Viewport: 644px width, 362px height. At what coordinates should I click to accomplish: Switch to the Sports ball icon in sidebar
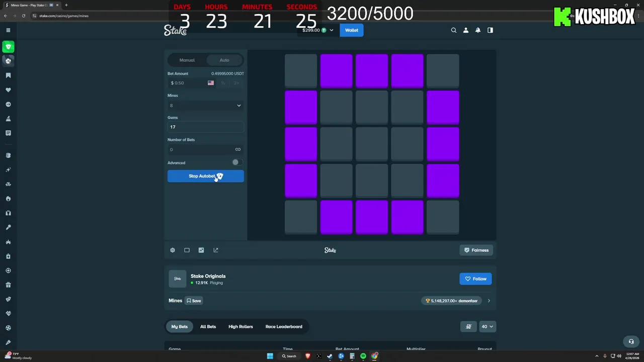[x=8, y=61]
